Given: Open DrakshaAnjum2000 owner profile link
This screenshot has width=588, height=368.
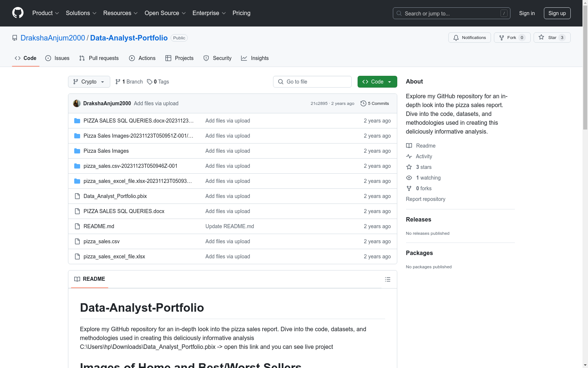Looking at the screenshot, I should click(53, 38).
